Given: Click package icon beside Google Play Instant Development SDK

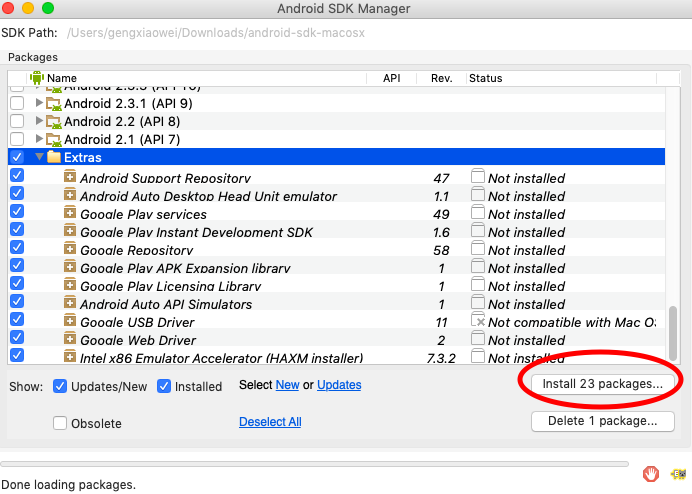Looking at the screenshot, I should tap(70, 230).
